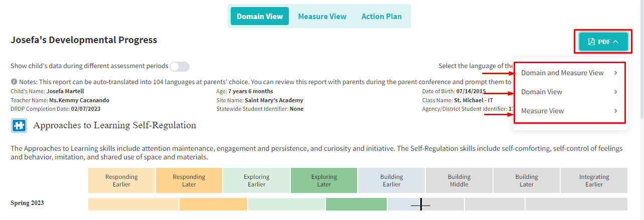The width and height of the screenshot is (644, 220).
Task: Open the Action Plan tab
Action: tap(381, 17)
